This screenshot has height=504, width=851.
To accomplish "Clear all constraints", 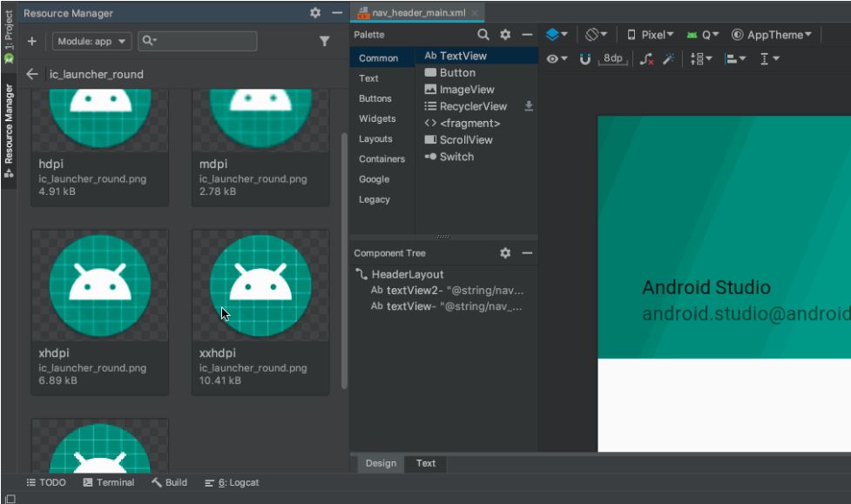I will pos(645,58).
